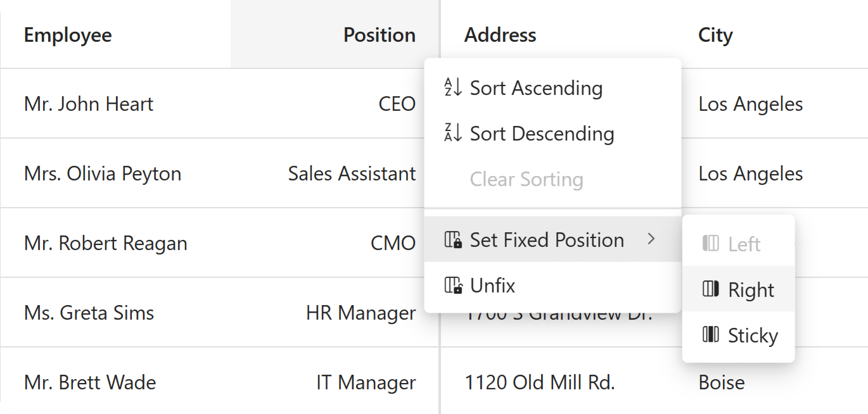Choose Unfix from the context menu
This screenshot has width=868, height=414.
click(x=492, y=286)
